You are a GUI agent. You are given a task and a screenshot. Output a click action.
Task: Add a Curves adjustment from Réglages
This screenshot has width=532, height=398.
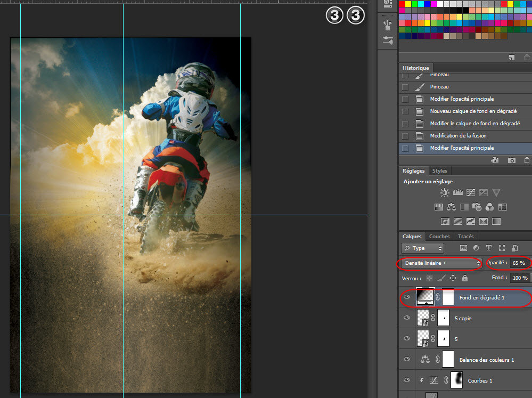point(471,193)
